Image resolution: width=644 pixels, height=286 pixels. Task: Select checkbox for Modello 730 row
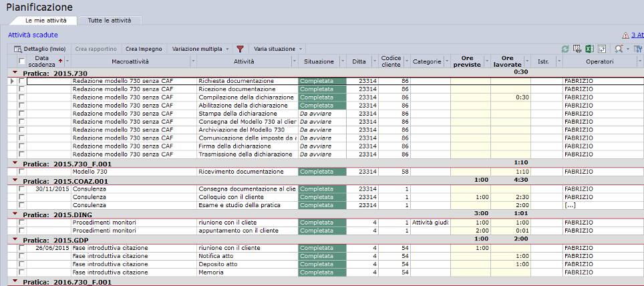(x=22, y=172)
